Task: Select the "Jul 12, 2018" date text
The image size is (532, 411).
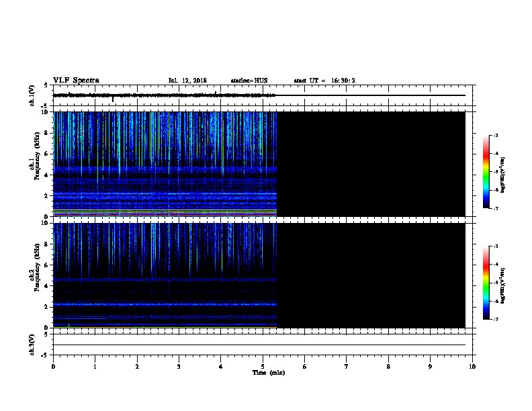Action: [x=187, y=81]
